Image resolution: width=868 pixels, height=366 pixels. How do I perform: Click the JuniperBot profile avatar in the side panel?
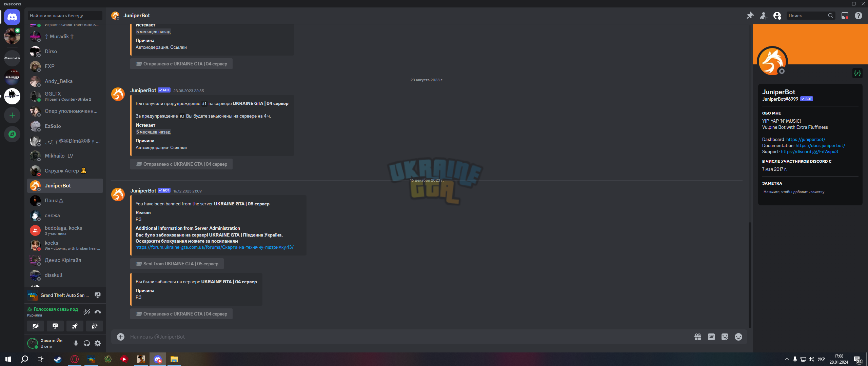coord(772,62)
